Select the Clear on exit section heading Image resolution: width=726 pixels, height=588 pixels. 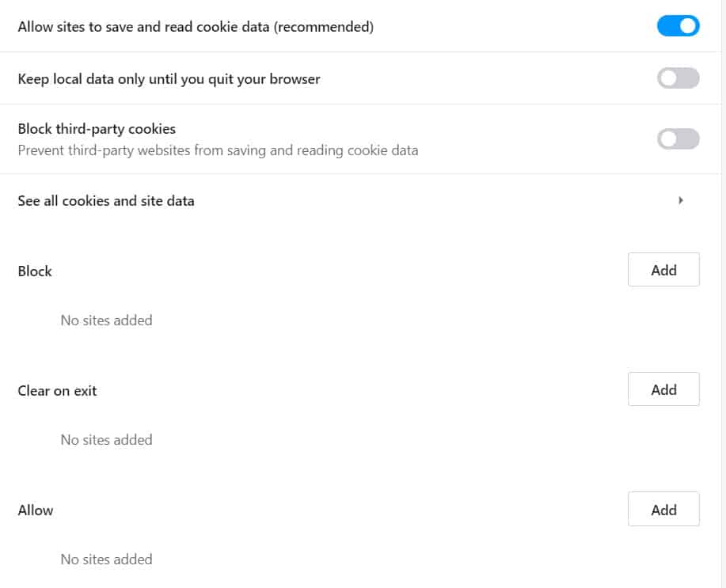[57, 391]
